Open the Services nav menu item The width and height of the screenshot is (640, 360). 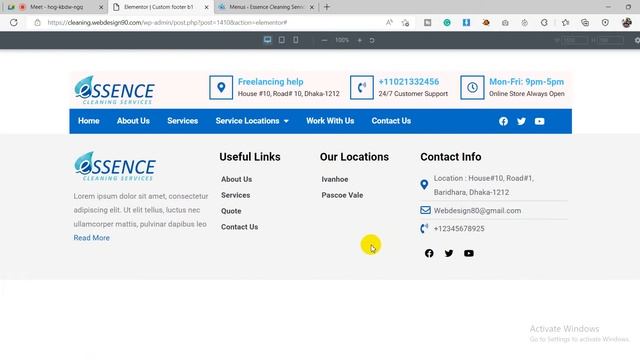(x=182, y=121)
